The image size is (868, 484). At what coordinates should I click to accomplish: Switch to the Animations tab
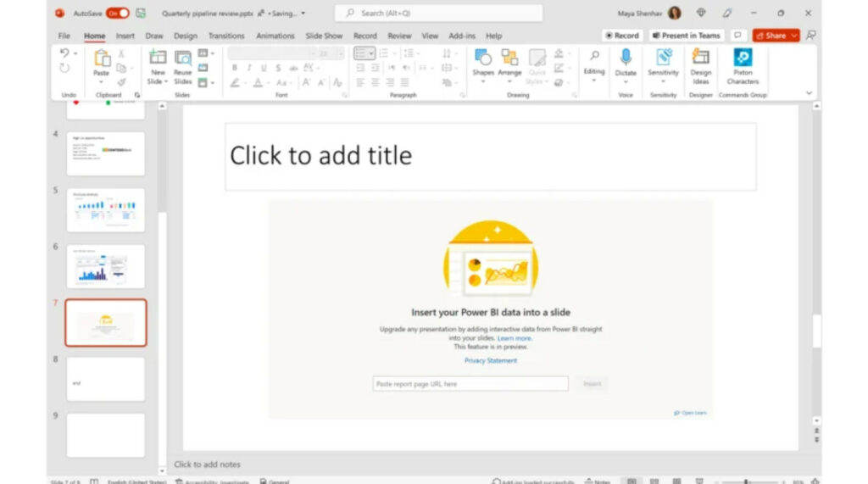(275, 36)
